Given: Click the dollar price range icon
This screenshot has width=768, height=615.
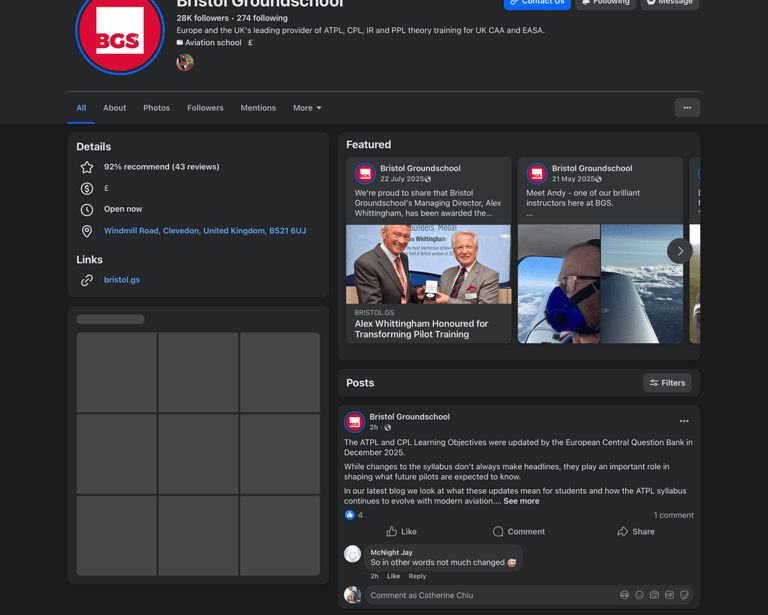Looking at the screenshot, I should (x=87, y=189).
